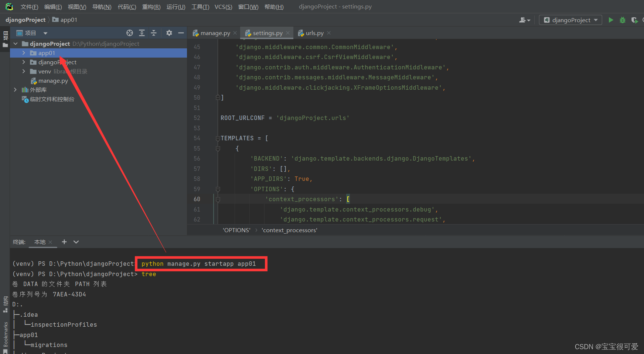
Task: Expand all in project tree icon
Action: point(142,33)
